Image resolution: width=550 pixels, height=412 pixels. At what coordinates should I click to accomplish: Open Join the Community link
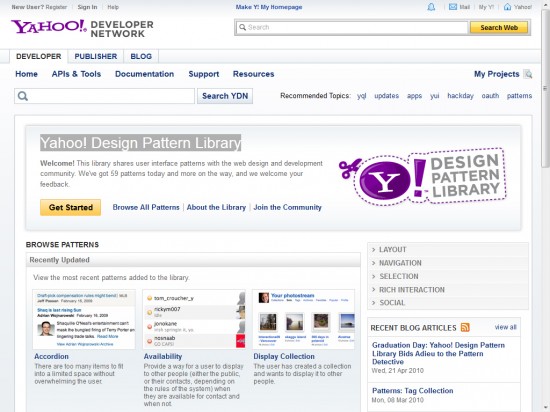click(x=287, y=207)
